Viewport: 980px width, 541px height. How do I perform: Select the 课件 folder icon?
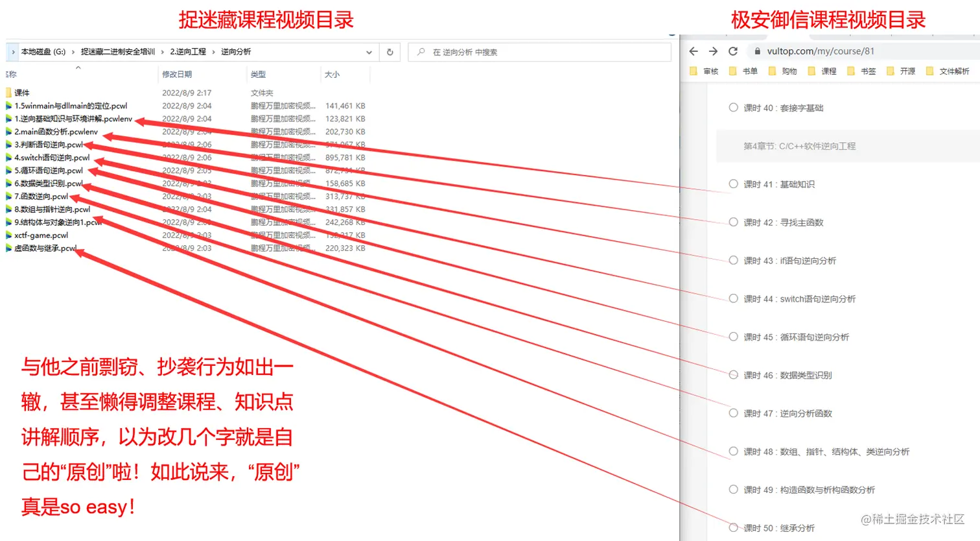pyautogui.click(x=9, y=93)
